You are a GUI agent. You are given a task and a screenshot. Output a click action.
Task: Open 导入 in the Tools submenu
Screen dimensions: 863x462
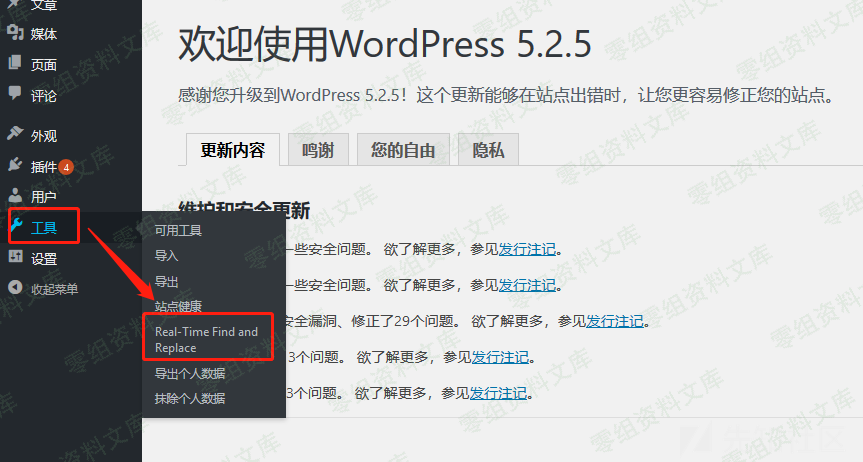pyautogui.click(x=166, y=255)
